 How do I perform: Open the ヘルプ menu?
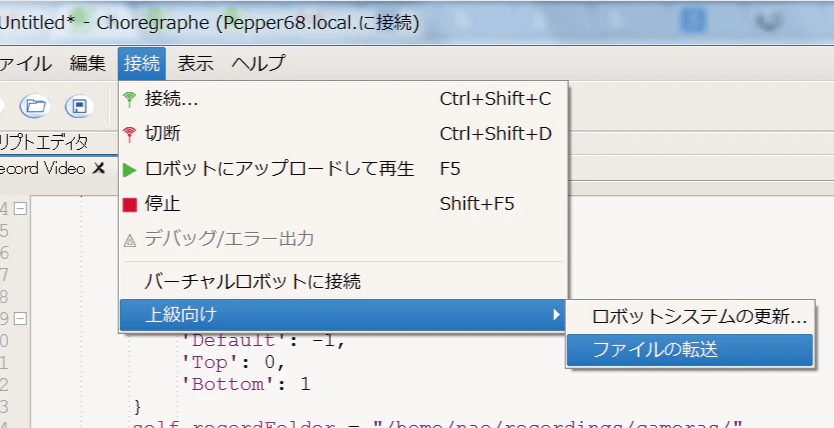pos(258,64)
